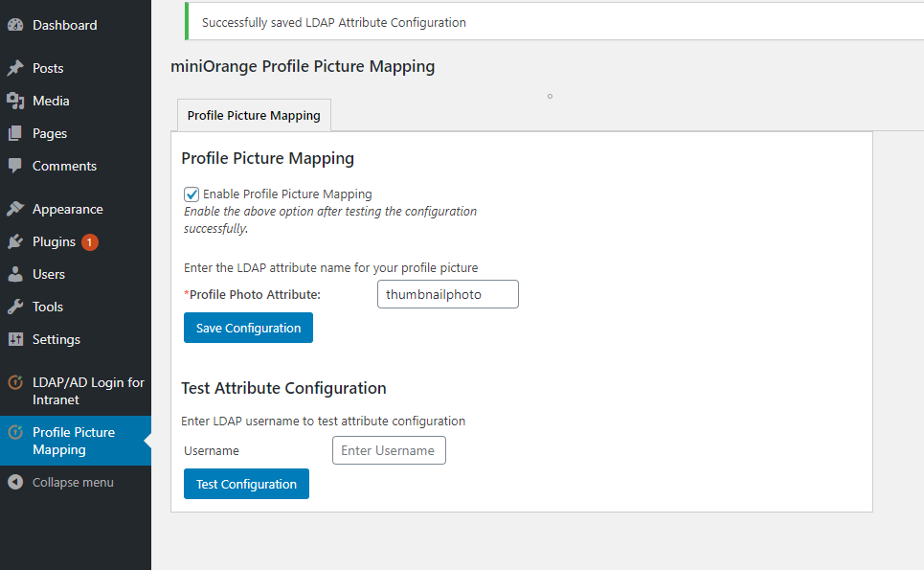The height and width of the screenshot is (570, 924).
Task: Open Tools via the wrench icon
Action: pos(16,307)
